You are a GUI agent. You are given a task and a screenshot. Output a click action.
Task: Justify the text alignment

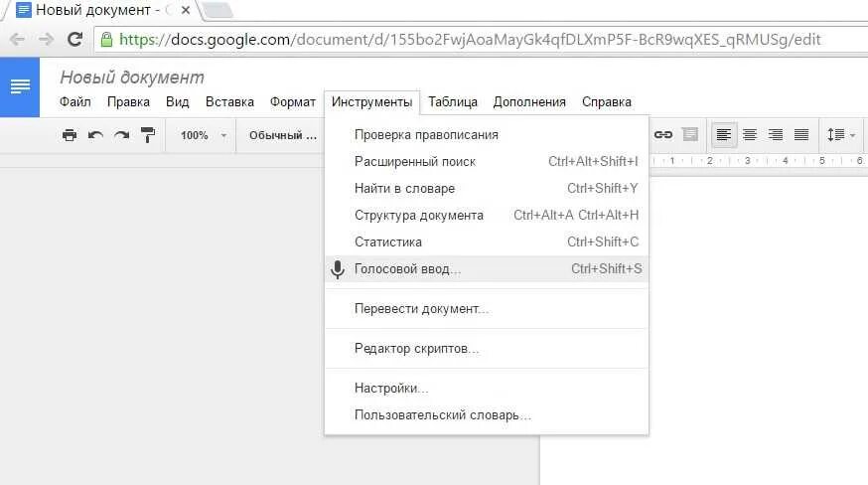click(801, 135)
